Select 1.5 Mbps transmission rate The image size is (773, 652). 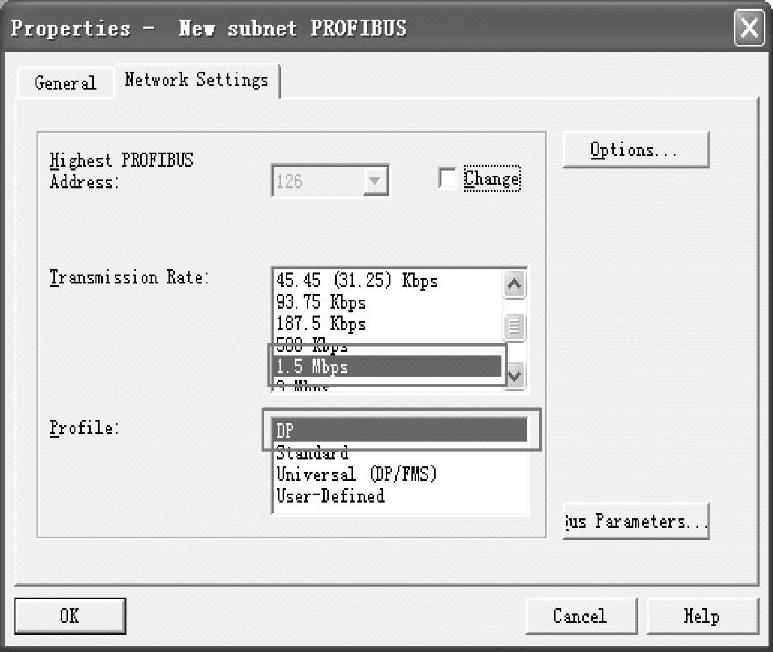(387, 367)
